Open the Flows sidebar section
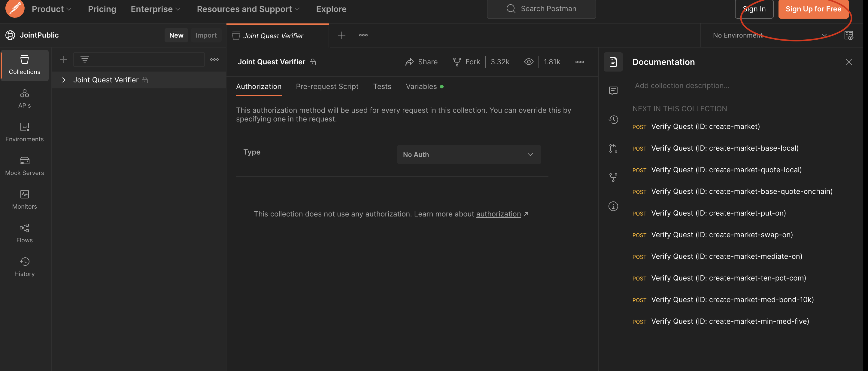The height and width of the screenshot is (371, 868). 24,233
